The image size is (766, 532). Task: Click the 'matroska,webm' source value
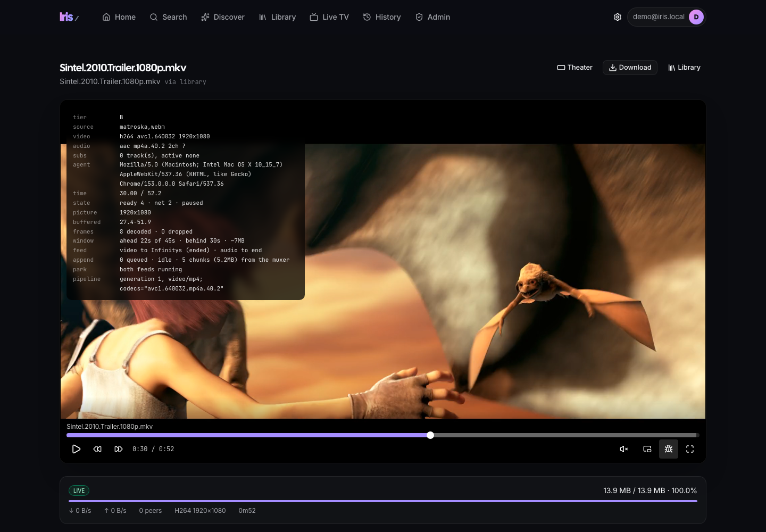point(142,127)
